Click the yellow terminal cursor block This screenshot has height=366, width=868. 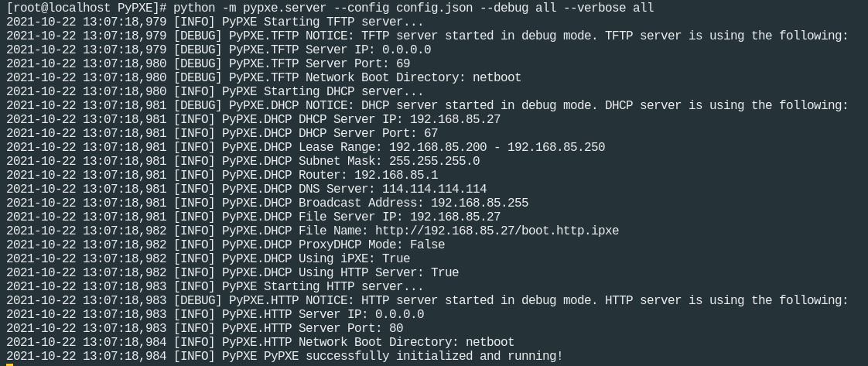10,365
